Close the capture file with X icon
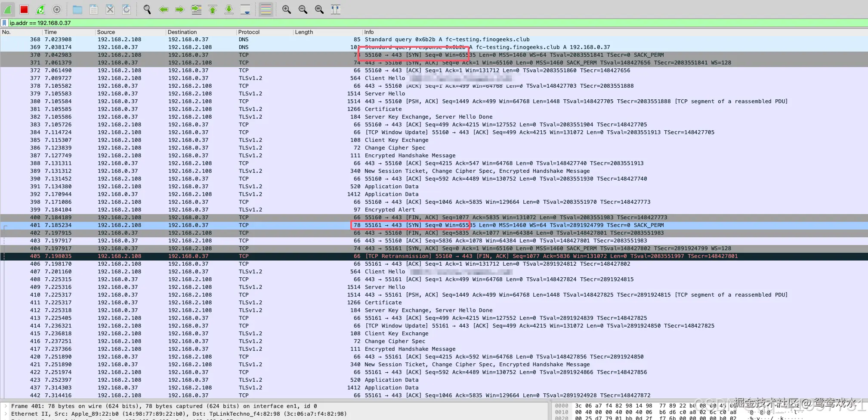 click(110, 9)
